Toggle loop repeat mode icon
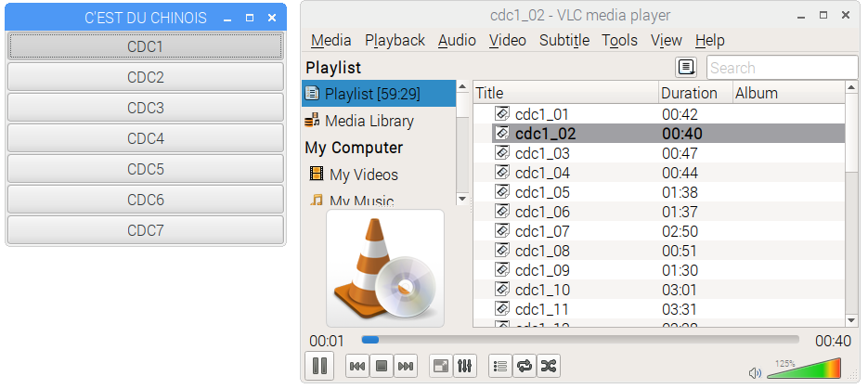Screen dimensions: 868x389 525,366
